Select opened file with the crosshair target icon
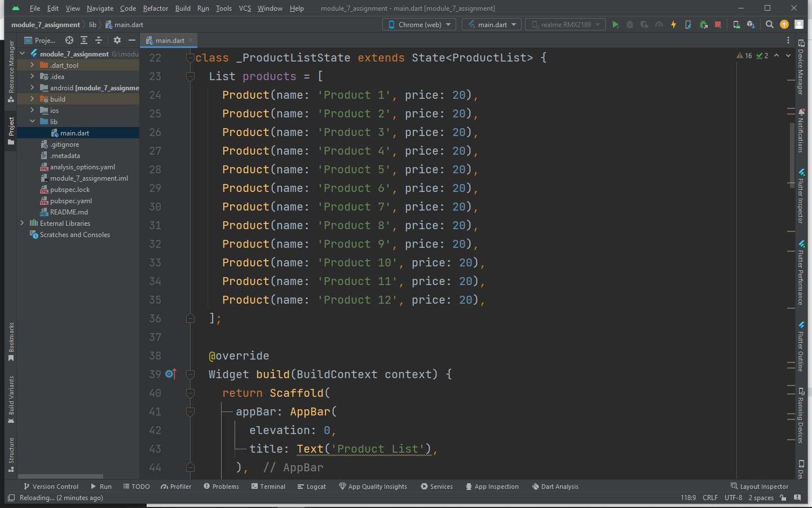The width and height of the screenshot is (812, 508). (69, 40)
